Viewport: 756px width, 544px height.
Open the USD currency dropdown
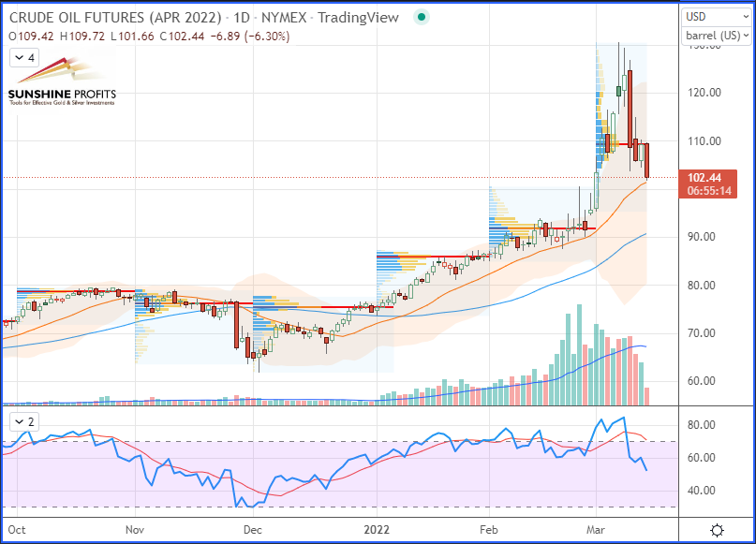pyautogui.click(x=717, y=16)
